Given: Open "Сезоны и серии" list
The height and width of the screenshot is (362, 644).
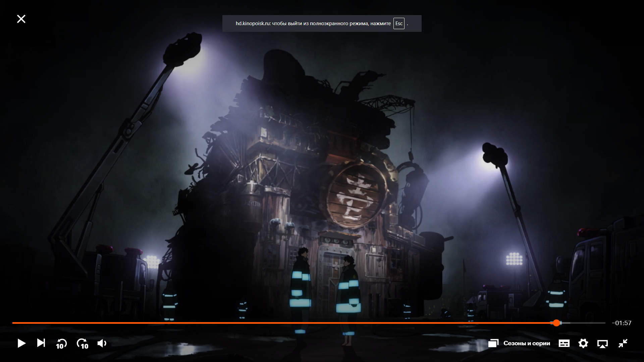Looking at the screenshot, I should click(x=527, y=343).
